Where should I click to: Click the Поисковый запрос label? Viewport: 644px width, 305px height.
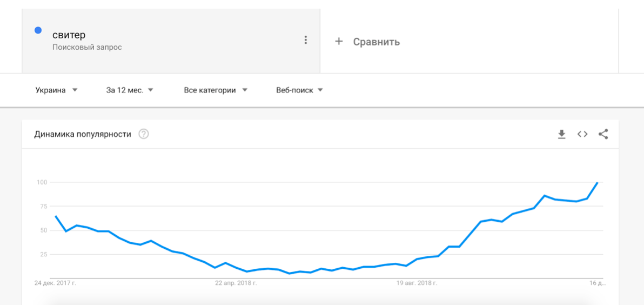pyautogui.click(x=87, y=47)
